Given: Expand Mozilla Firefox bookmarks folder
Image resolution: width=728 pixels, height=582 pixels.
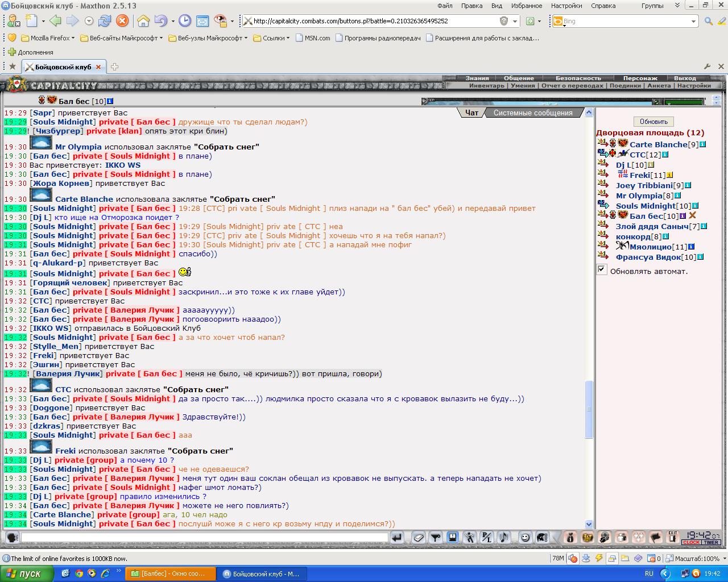Looking at the screenshot, I should point(48,38).
